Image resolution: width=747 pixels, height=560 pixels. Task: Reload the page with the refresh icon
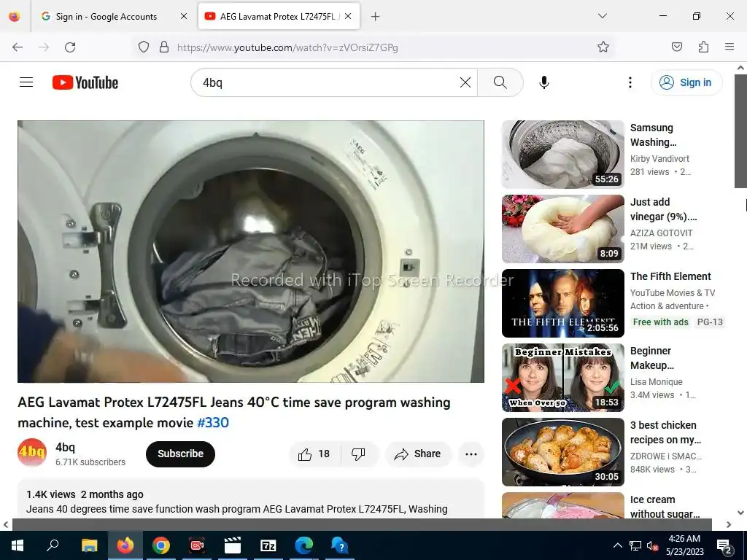tap(70, 47)
